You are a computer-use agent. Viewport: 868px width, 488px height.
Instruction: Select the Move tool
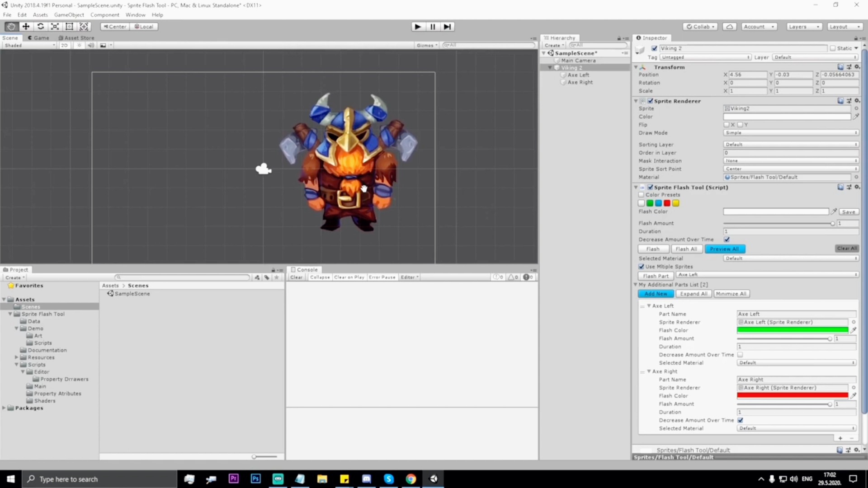click(x=26, y=27)
